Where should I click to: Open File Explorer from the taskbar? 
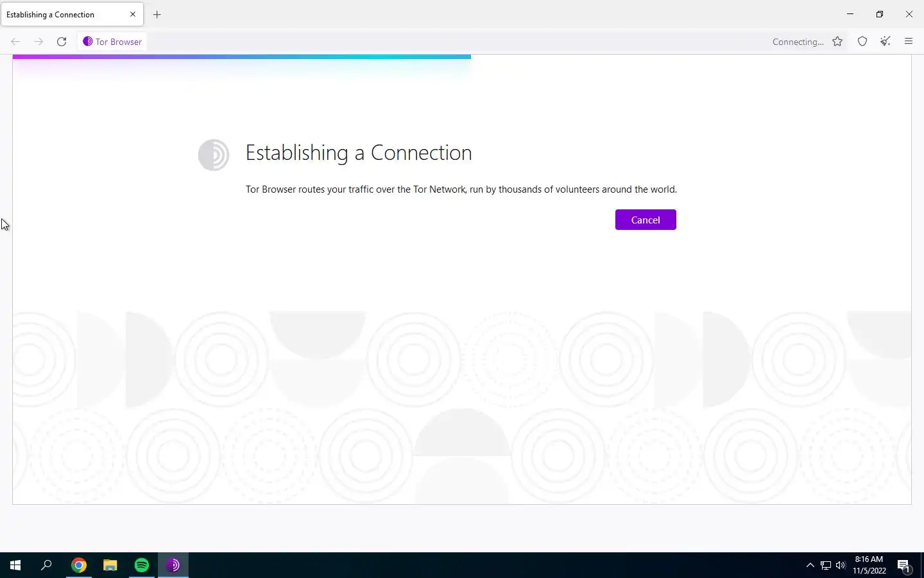[x=110, y=565]
